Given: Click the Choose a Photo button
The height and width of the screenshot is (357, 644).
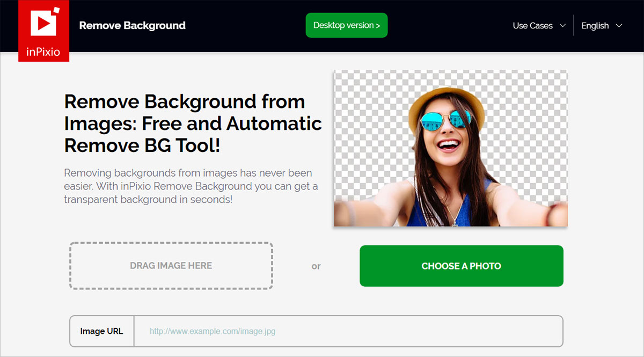Looking at the screenshot, I should (462, 266).
